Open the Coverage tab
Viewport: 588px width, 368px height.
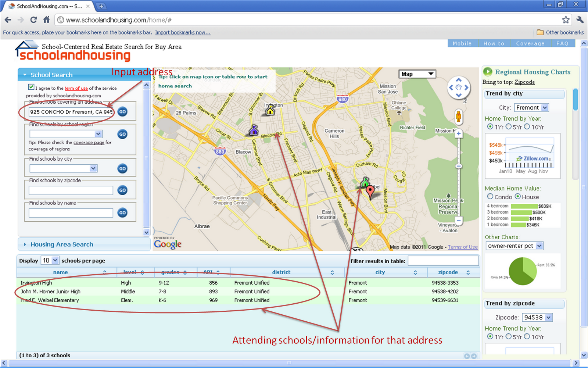click(x=530, y=43)
